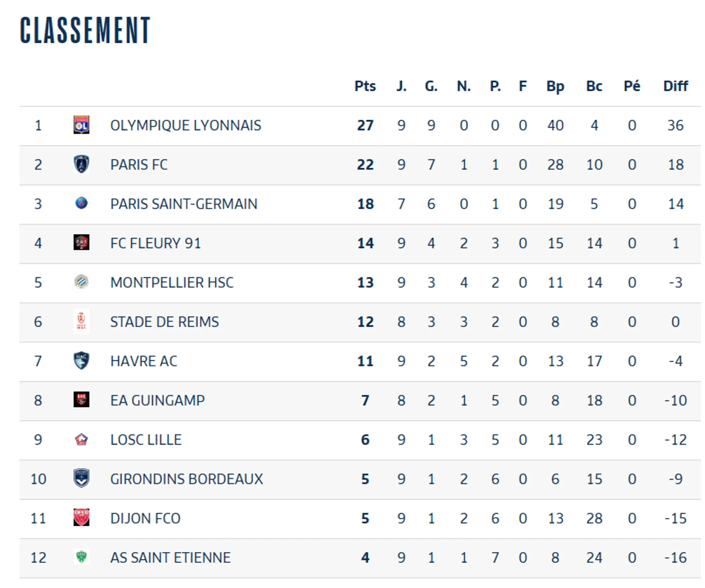Screen dimensions: 705x588
Task: Click the Dijon FCO club logo
Action: click(81, 518)
